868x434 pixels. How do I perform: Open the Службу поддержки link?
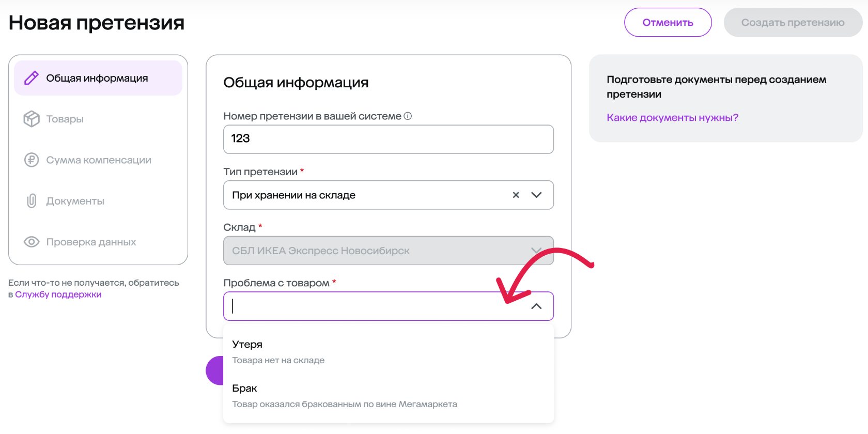[58, 295]
